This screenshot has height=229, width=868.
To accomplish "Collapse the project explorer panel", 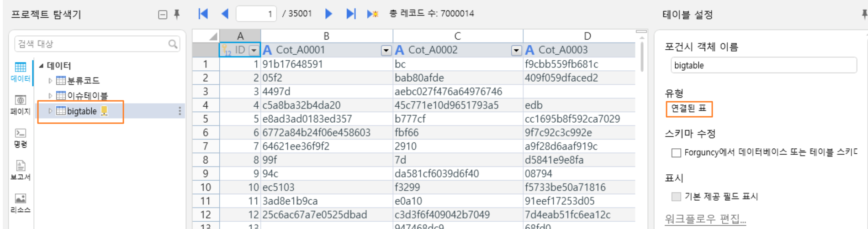I will coord(162,15).
